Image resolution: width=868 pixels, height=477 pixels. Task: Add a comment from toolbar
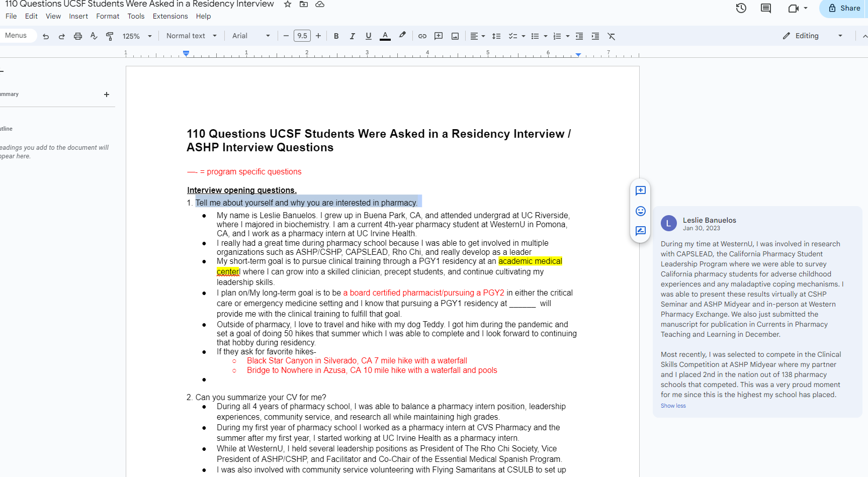pos(439,36)
